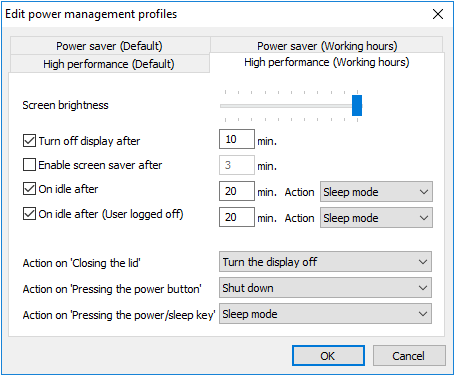The image size is (455, 376).
Task: Enable screen saver after checkbox
Action: (x=29, y=165)
